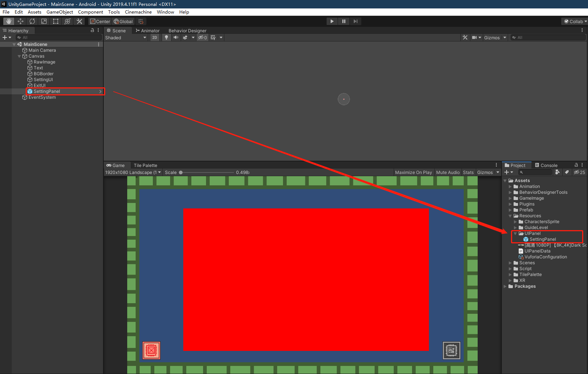Viewport: 588px width, 374px height.
Task: Select the Move tool
Action: (21, 21)
